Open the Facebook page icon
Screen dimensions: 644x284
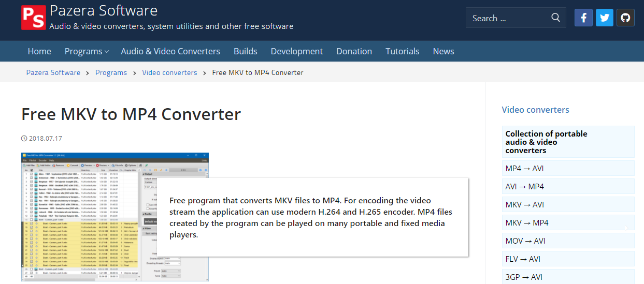583,18
